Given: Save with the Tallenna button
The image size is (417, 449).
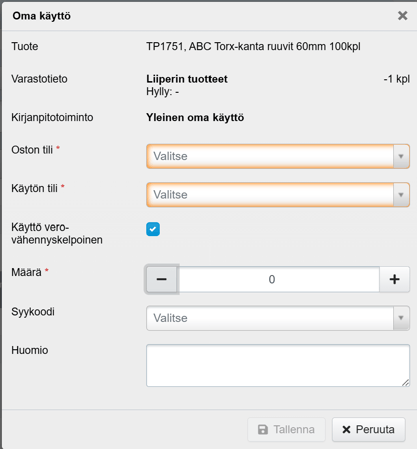Looking at the screenshot, I should 286,429.
